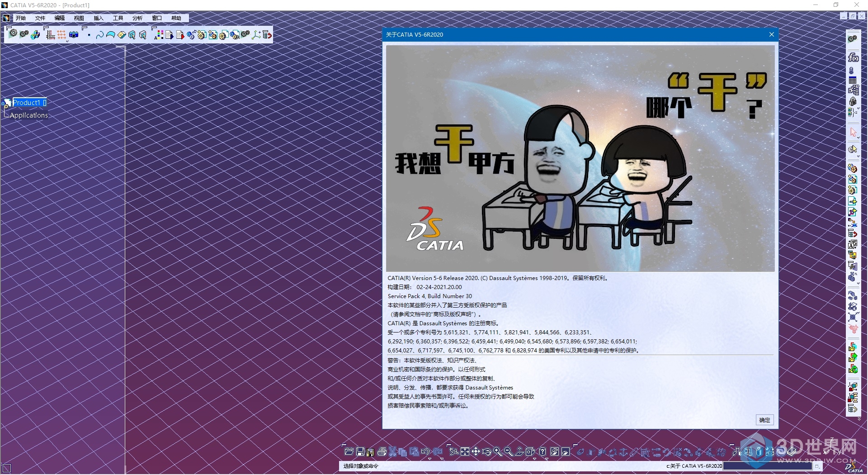Click the Redo arrow icon
This screenshot has height=475, width=868.
click(x=438, y=451)
